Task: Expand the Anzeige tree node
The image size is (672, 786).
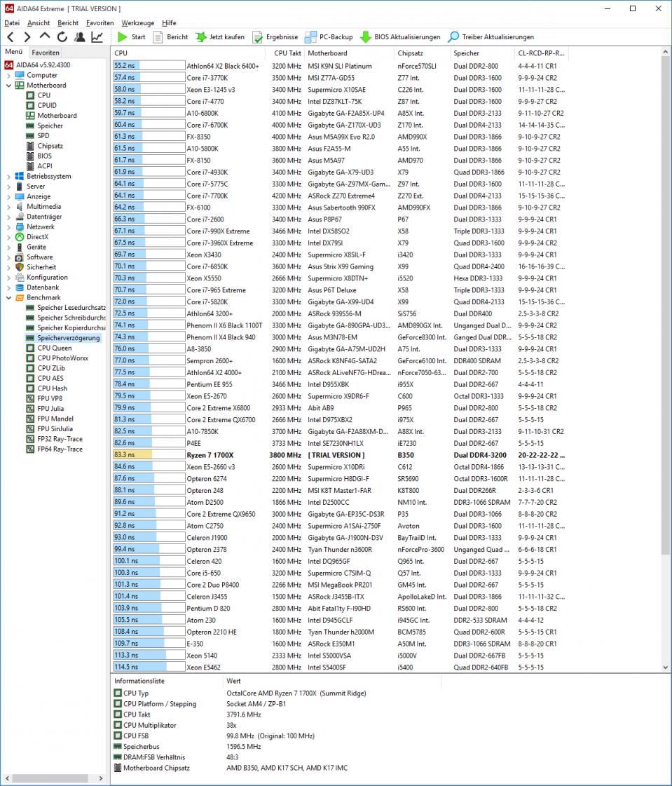Action: [8, 196]
